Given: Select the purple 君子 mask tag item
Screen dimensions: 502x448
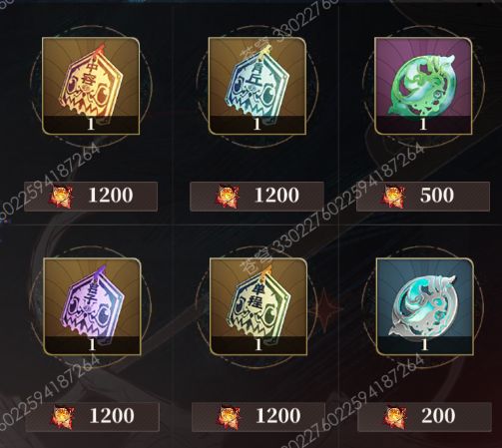Looking at the screenshot, I should [92, 306].
